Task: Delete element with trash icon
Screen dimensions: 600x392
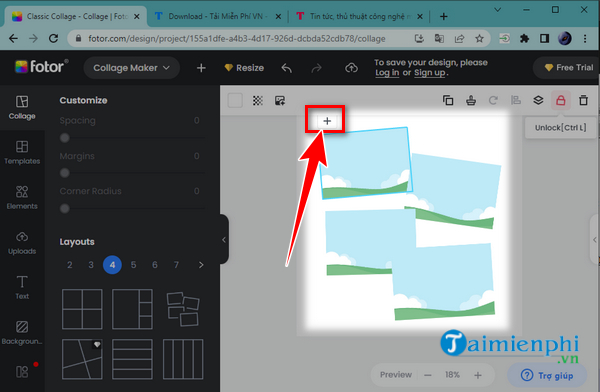Action: point(583,100)
